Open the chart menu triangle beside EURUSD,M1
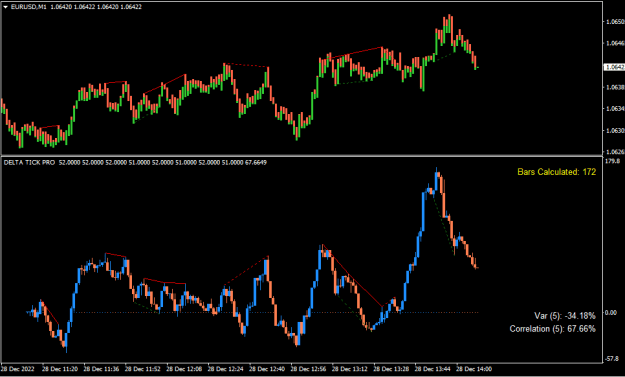 6,7
